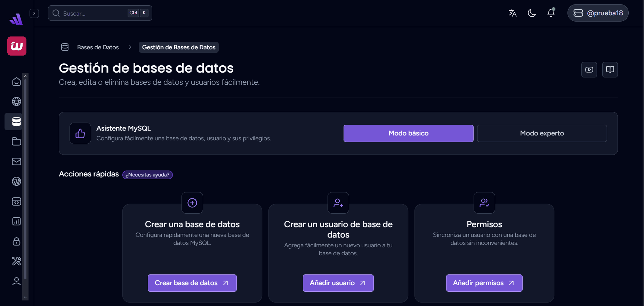The height and width of the screenshot is (306, 644).
Task: Switch to Modo experto
Action: (542, 133)
